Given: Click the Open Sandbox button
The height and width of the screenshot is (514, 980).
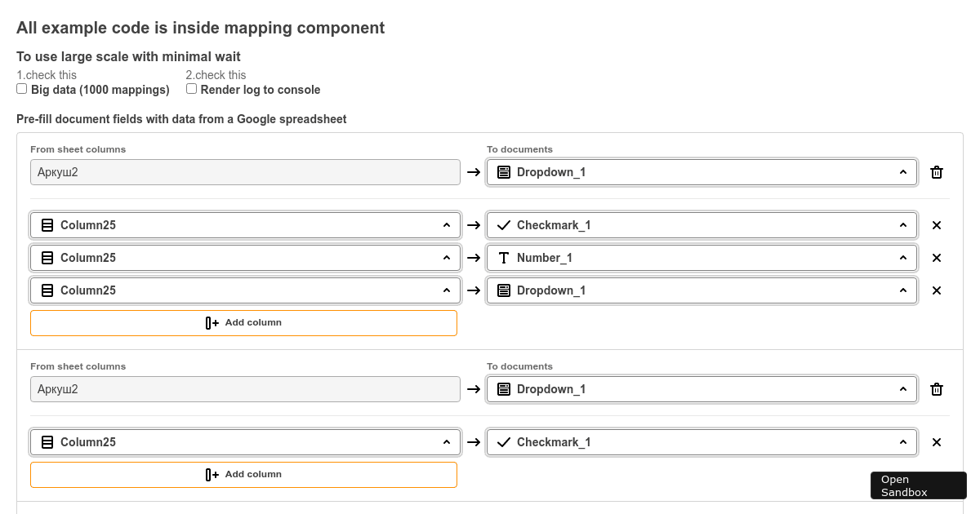Looking at the screenshot, I should (x=918, y=485).
